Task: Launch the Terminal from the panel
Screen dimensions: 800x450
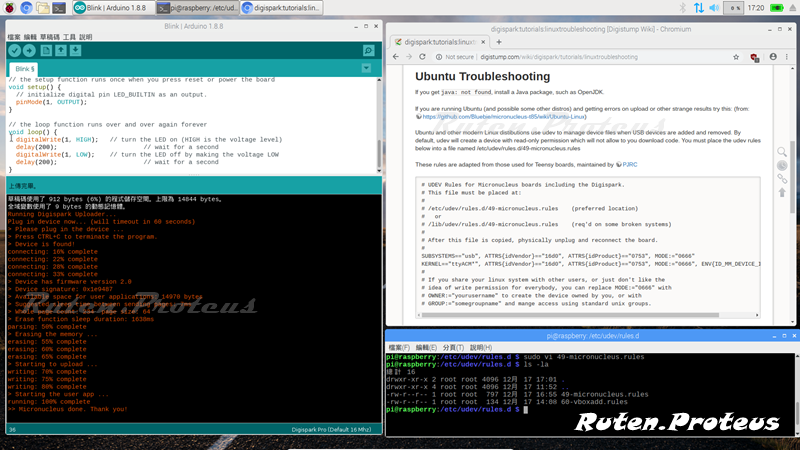Action: 59,8
